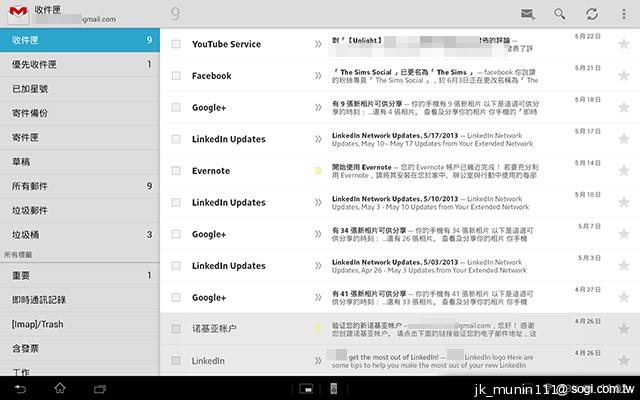The height and width of the screenshot is (400, 640).
Task: Star the 4月26日 LinkedIn email
Action: (624, 361)
